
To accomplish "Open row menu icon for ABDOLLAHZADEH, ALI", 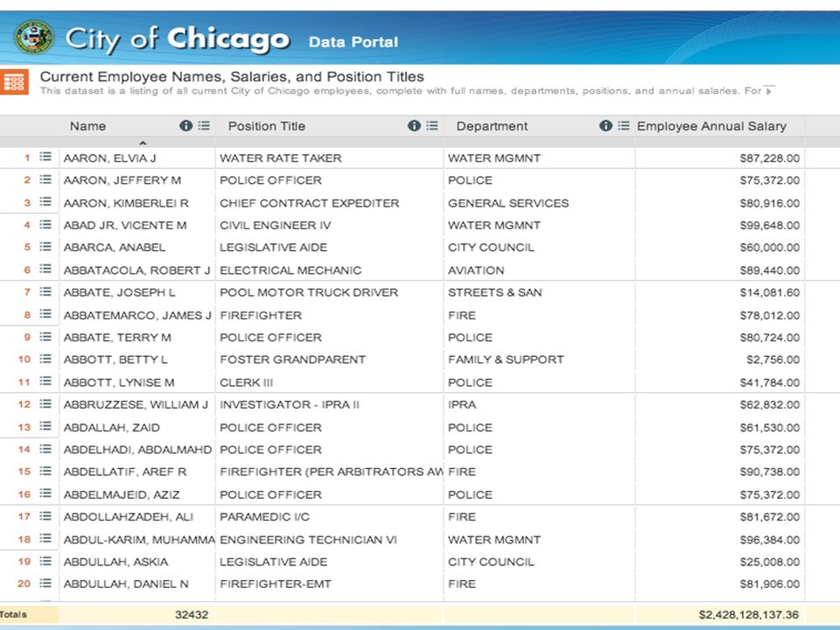I will pos(45,516).
